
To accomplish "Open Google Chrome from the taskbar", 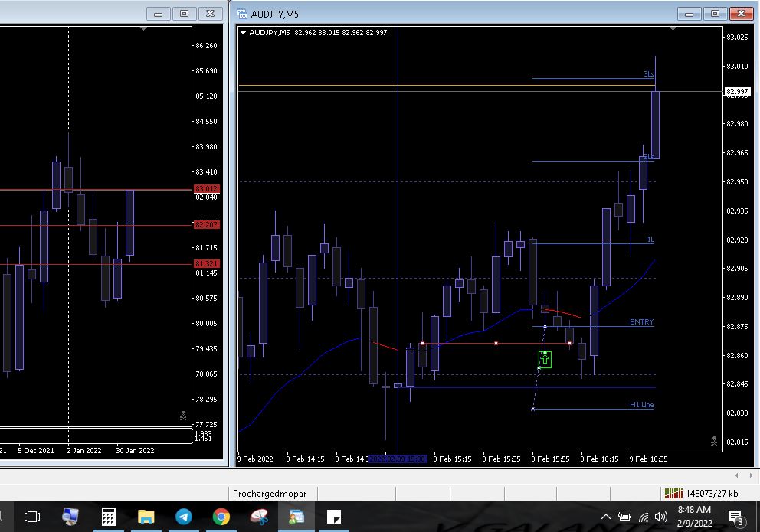I will [221, 517].
